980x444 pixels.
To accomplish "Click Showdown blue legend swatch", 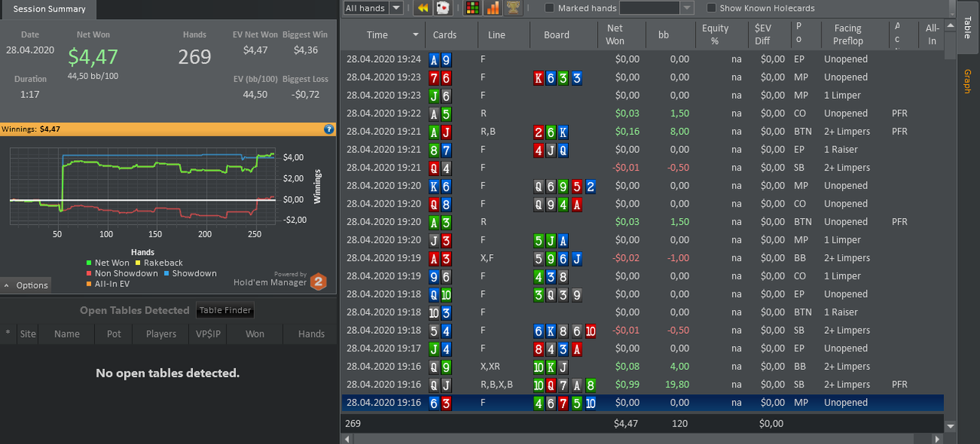I will (166, 273).
